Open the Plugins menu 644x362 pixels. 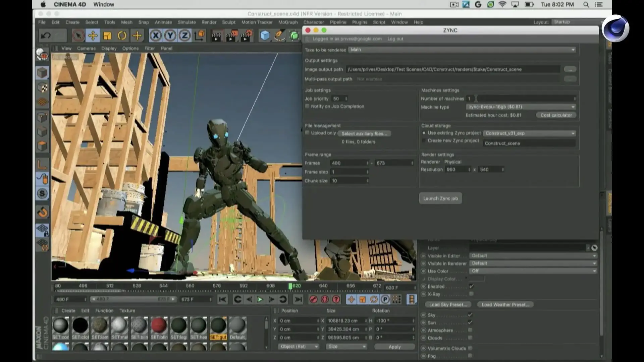(360, 22)
